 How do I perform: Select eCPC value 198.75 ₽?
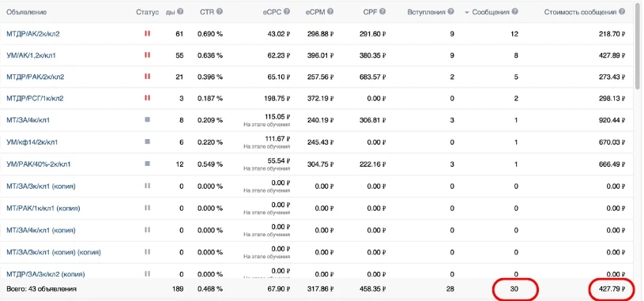coord(277,99)
